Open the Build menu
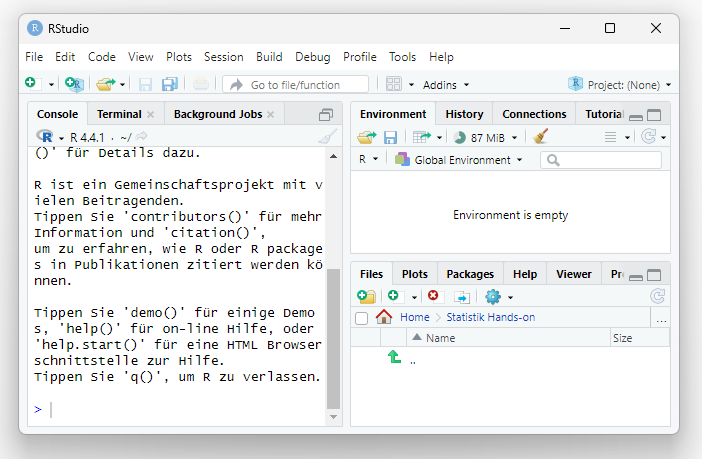 pyautogui.click(x=269, y=57)
